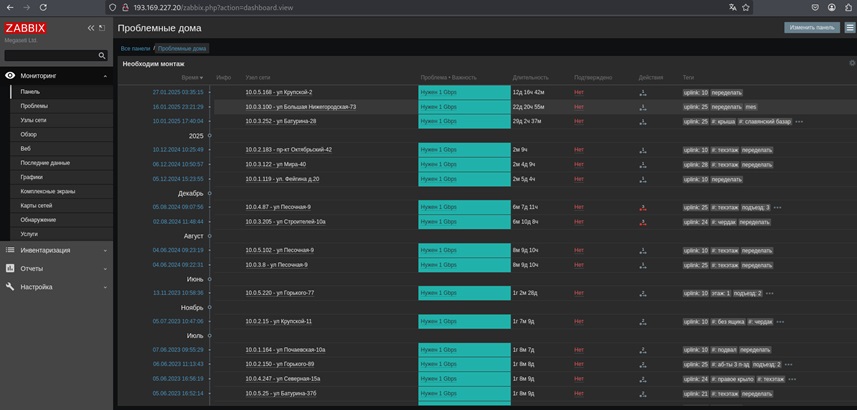Expand the Инвентаризация menu section
857x410 pixels.
click(x=56, y=250)
